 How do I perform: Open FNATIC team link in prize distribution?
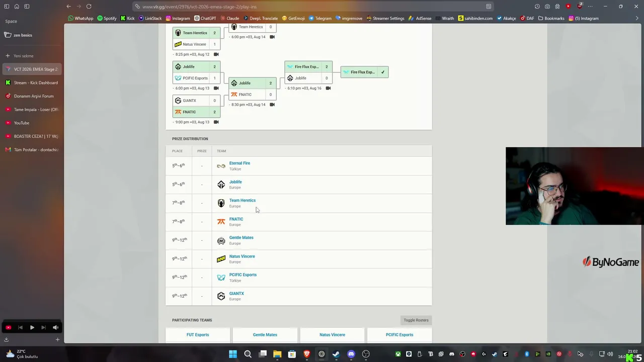click(x=236, y=219)
